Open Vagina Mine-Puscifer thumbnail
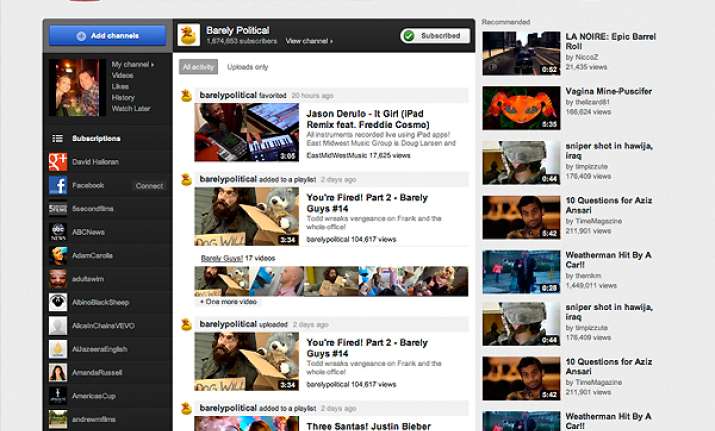This screenshot has height=431, width=715. pos(521,108)
